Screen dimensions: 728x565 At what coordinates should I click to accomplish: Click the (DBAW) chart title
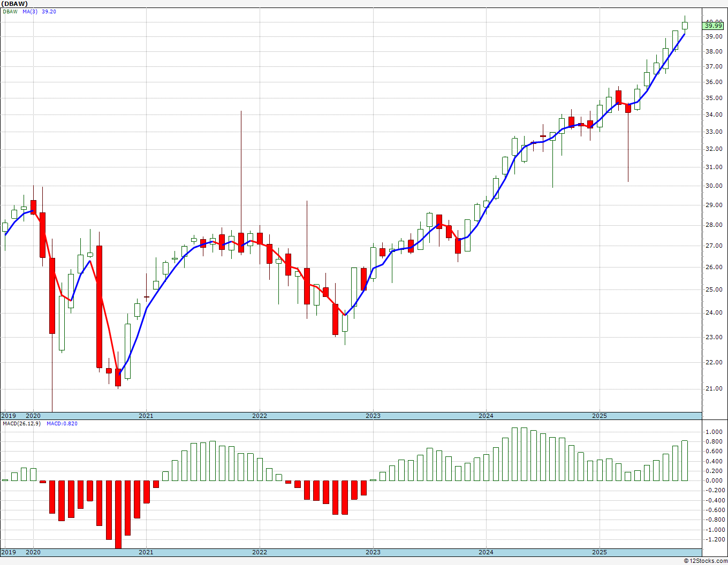click(x=14, y=4)
